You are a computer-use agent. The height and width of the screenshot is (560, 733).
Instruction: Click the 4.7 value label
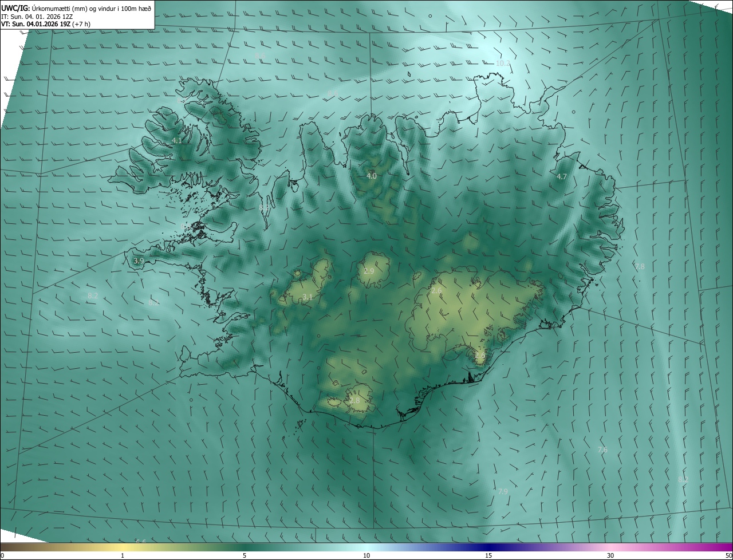coord(562,177)
